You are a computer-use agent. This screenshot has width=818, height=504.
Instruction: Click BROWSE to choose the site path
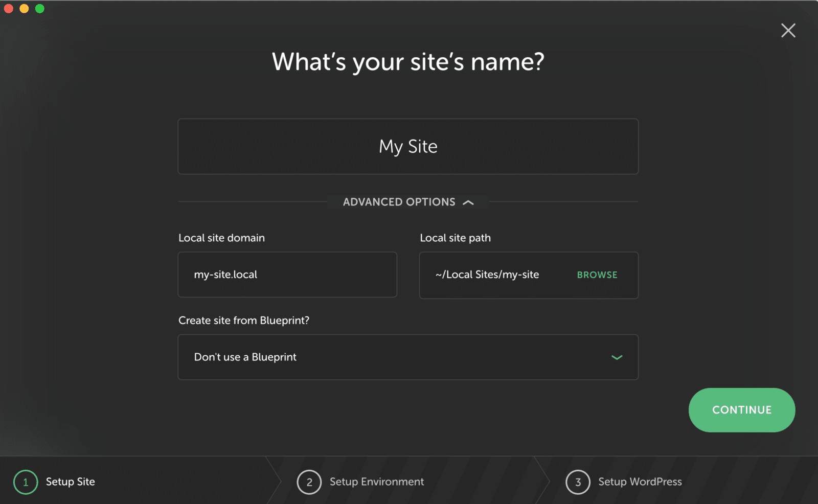click(x=597, y=275)
